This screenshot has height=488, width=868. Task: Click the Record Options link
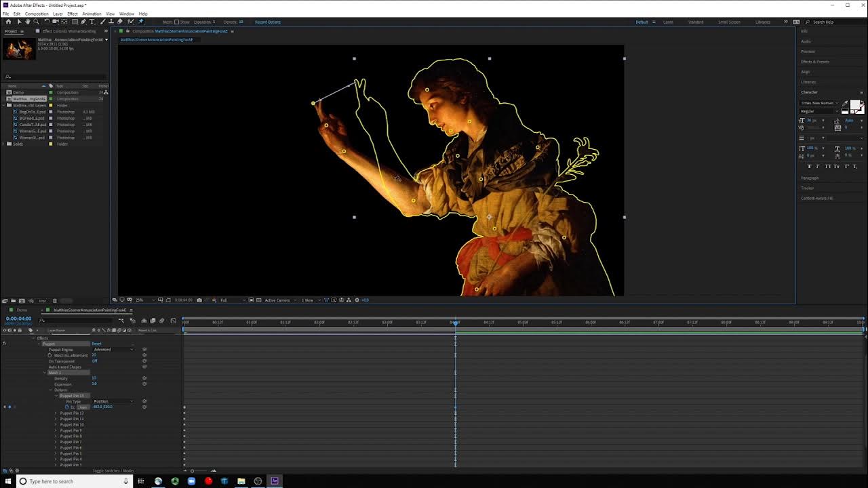(x=268, y=22)
